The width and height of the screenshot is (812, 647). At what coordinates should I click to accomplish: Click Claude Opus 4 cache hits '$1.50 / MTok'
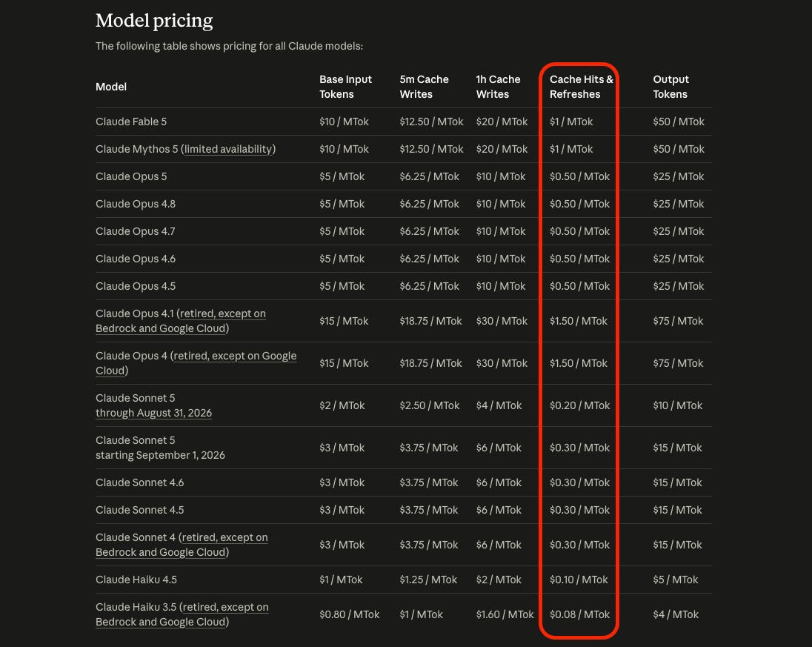pyautogui.click(x=579, y=364)
